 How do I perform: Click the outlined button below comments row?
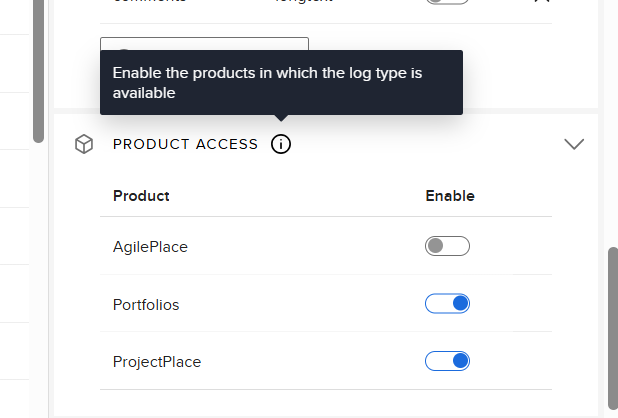click(204, 44)
